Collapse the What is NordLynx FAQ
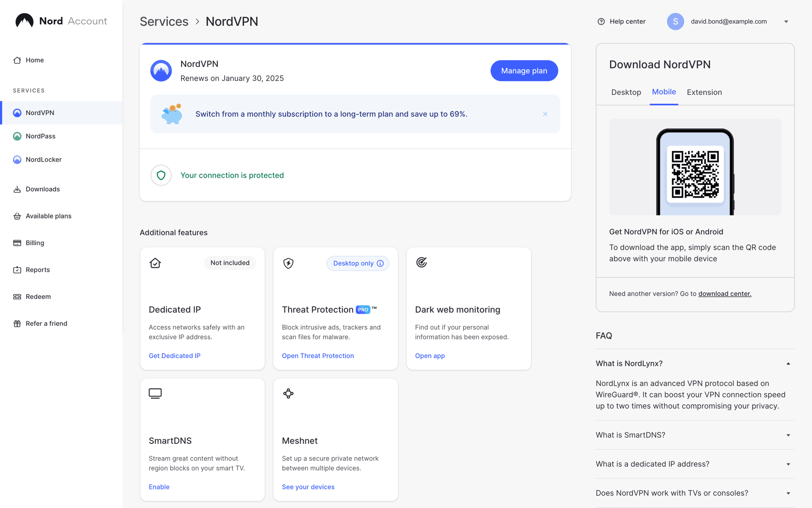 788,364
